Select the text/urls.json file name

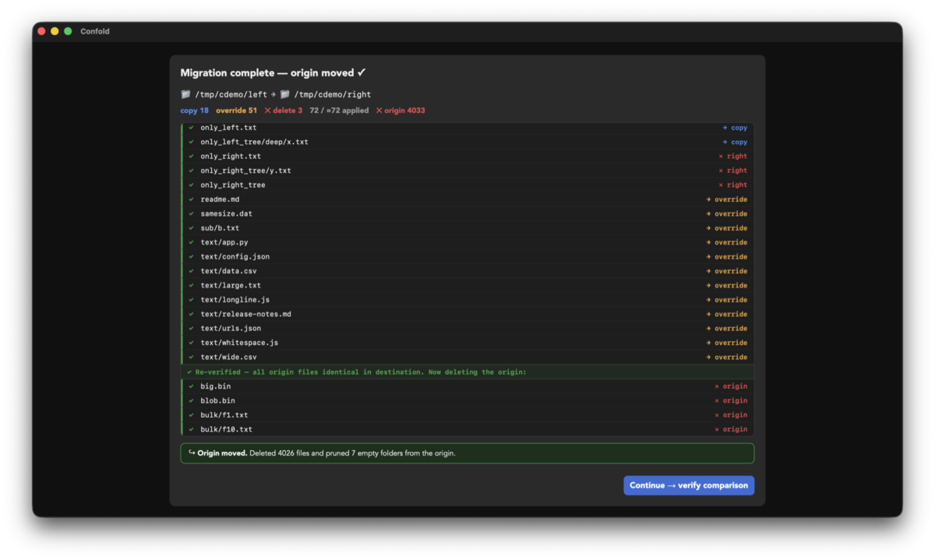[231, 329]
